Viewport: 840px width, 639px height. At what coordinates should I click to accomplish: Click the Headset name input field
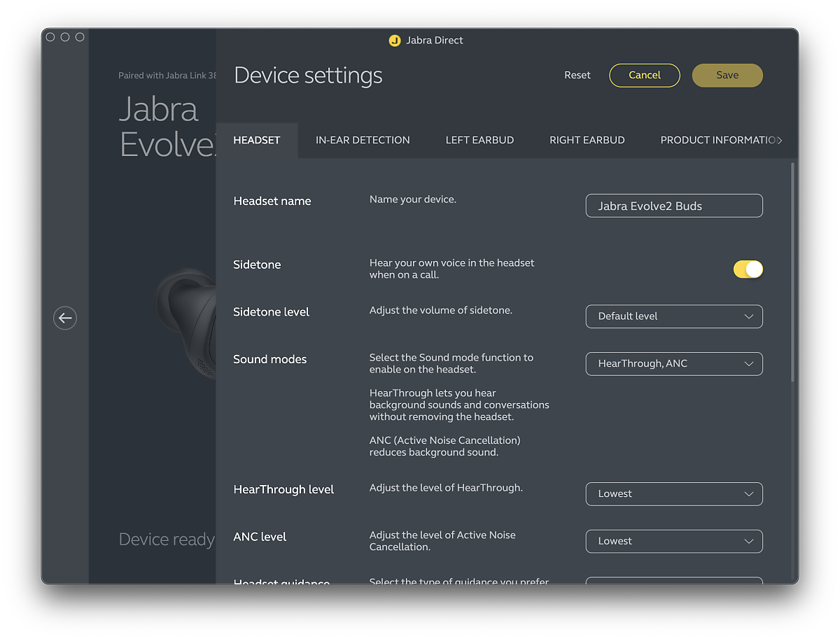tap(674, 206)
